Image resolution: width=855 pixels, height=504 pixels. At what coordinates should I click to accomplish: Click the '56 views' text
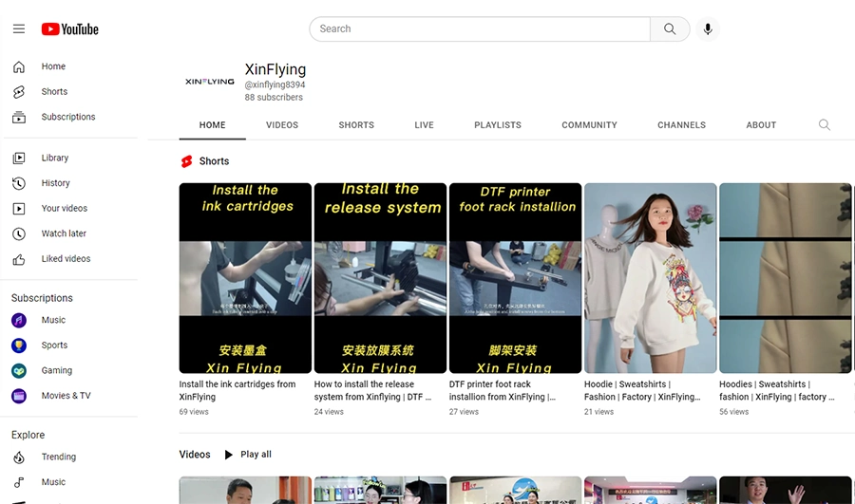click(734, 412)
